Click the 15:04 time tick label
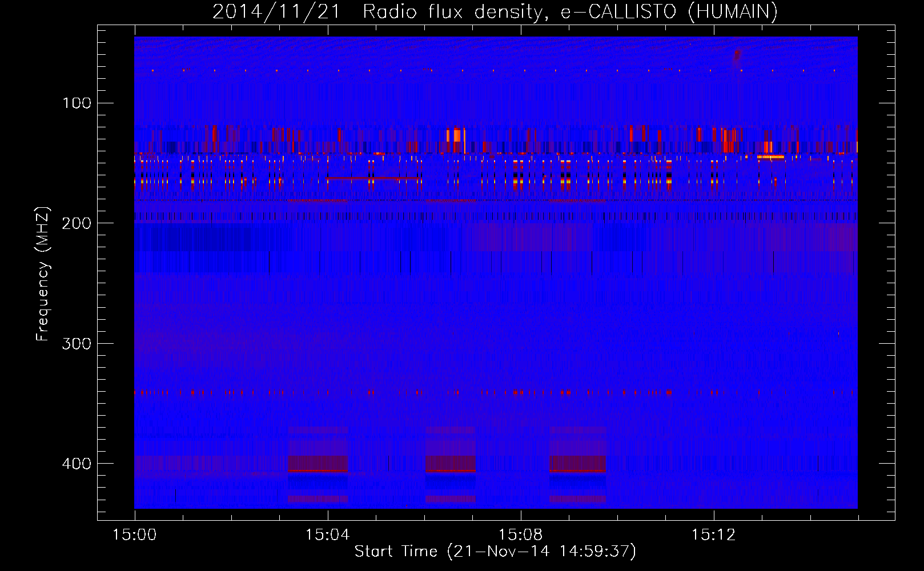The width and height of the screenshot is (924, 571). coord(327,535)
